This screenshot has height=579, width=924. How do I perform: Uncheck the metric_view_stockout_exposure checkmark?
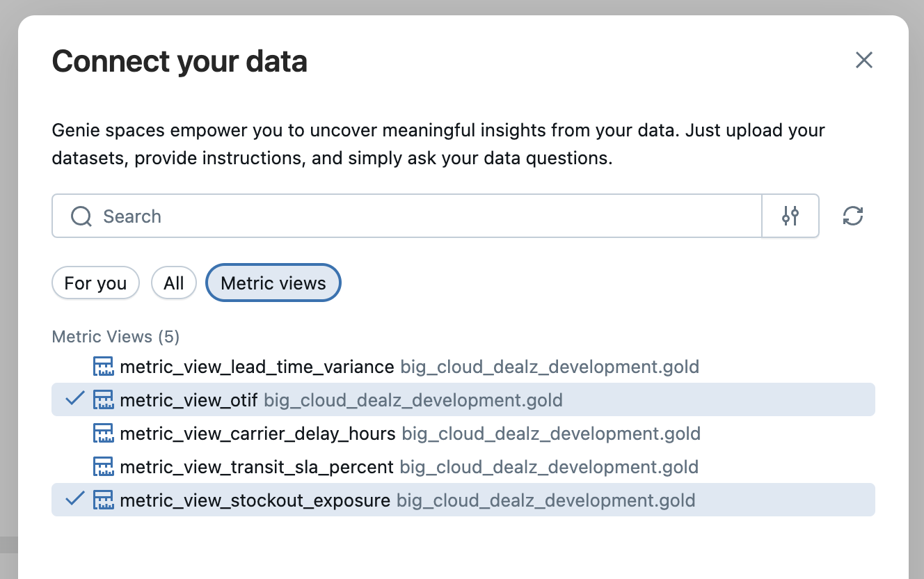(74, 500)
